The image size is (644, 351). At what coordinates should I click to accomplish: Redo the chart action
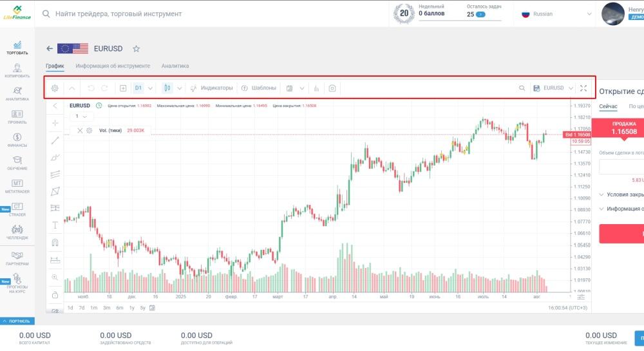point(104,88)
